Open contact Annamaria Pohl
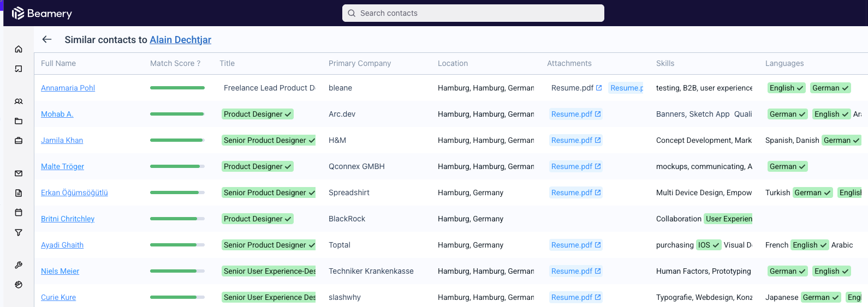 [x=68, y=88]
